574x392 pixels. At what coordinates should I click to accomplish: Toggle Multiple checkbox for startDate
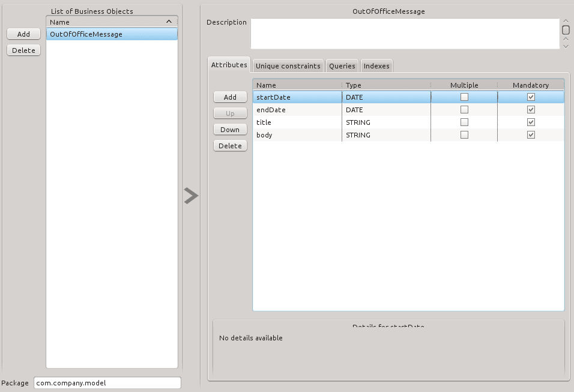(464, 97)
